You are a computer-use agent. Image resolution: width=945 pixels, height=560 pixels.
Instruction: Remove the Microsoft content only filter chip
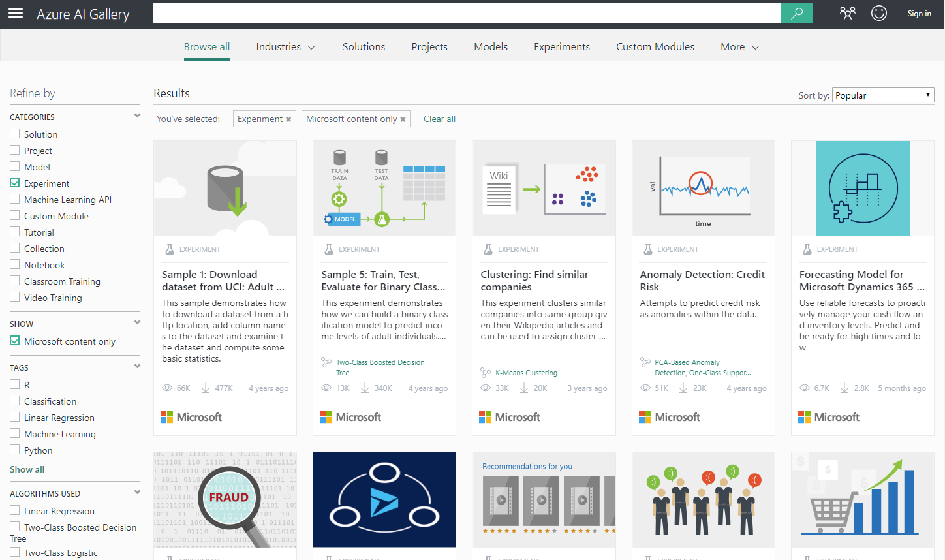403,119
